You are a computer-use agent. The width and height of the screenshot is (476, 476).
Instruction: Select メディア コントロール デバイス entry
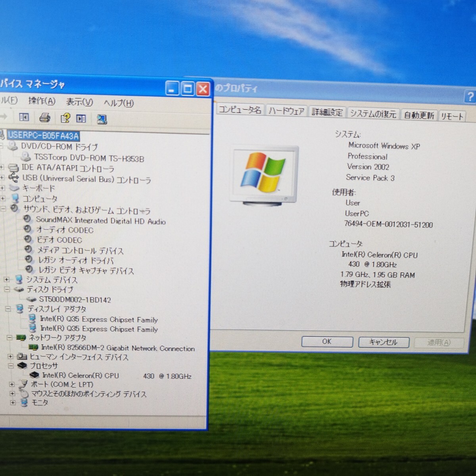[x=80, y=250]
